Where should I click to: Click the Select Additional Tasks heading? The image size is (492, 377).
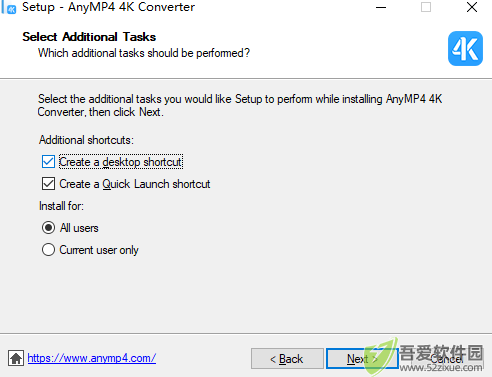pos(89,37)
